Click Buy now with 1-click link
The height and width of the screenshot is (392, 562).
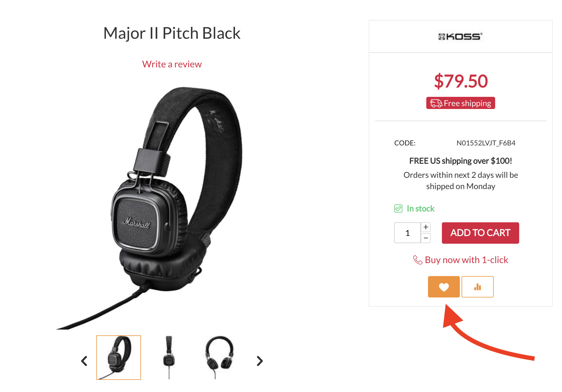[466, 260]
